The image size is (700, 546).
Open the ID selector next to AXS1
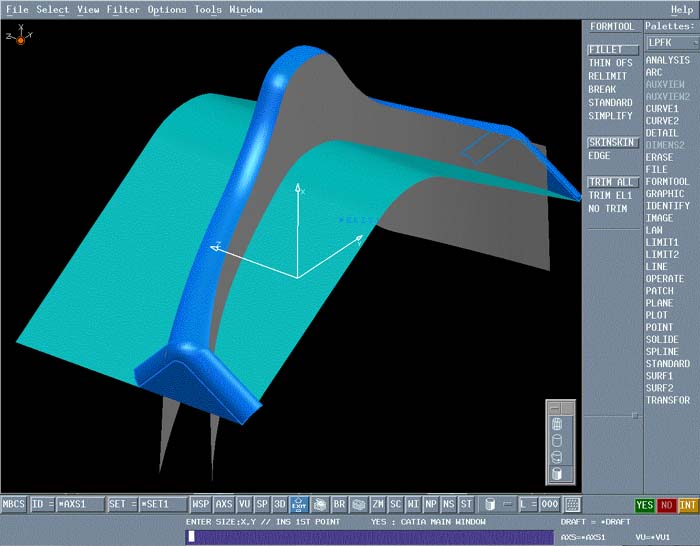pyautogui.click(x=43, y=504)
